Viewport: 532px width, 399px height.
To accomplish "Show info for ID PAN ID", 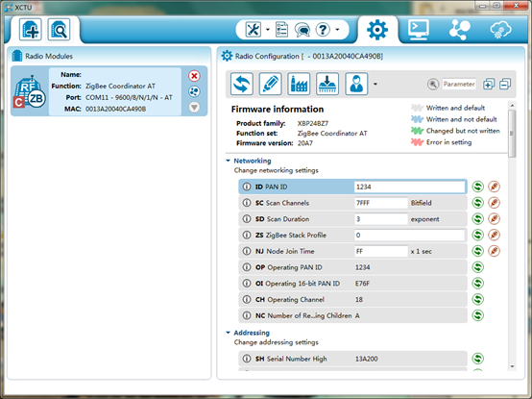I will point(247,187).
